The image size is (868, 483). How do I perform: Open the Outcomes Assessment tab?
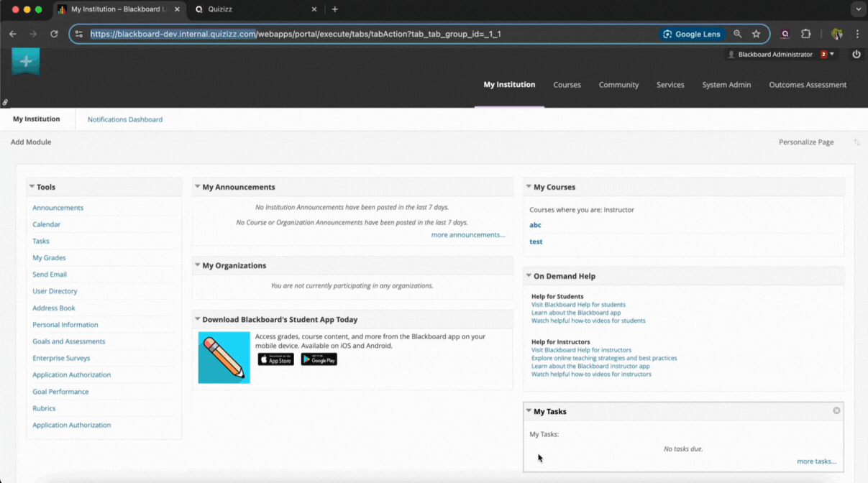coord(808,85)
